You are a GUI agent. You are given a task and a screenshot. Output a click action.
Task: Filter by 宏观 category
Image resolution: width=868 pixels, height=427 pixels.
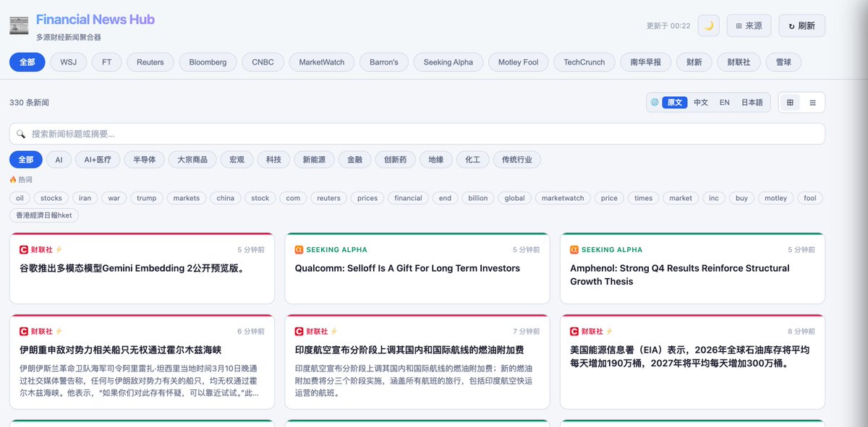[237, 160]
